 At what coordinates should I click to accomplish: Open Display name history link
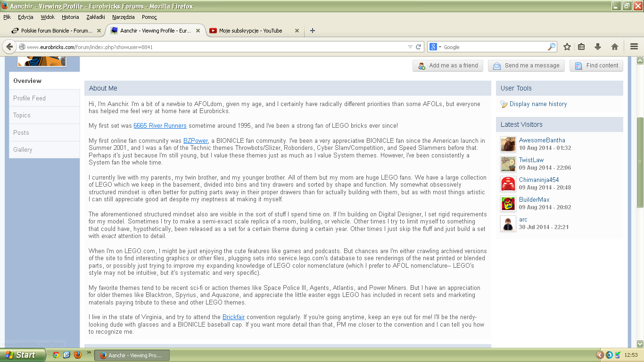click(x=538, y=104)
